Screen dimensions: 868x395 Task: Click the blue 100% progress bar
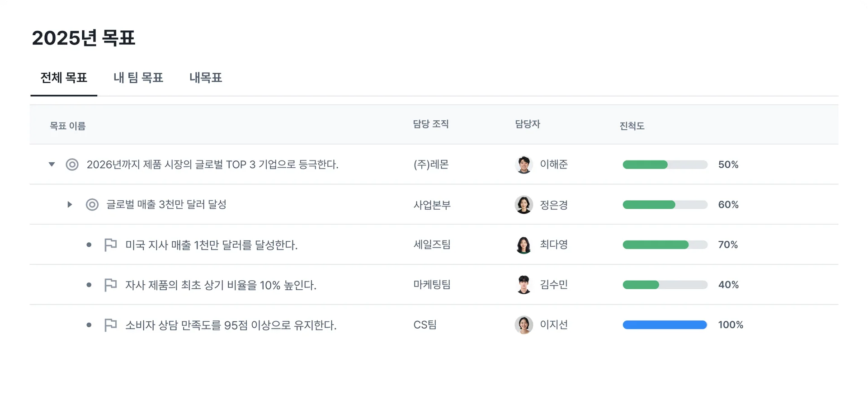[x=665, y=325]
